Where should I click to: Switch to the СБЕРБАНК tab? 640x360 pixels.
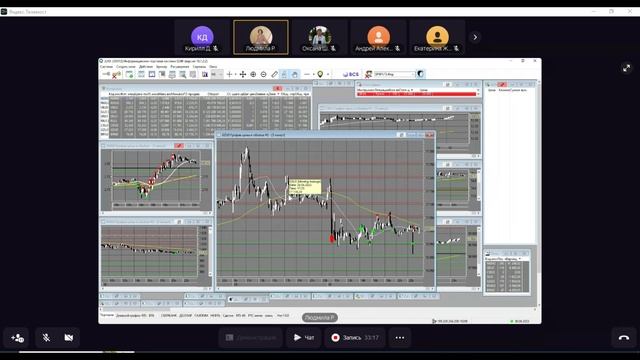(169, 315)
